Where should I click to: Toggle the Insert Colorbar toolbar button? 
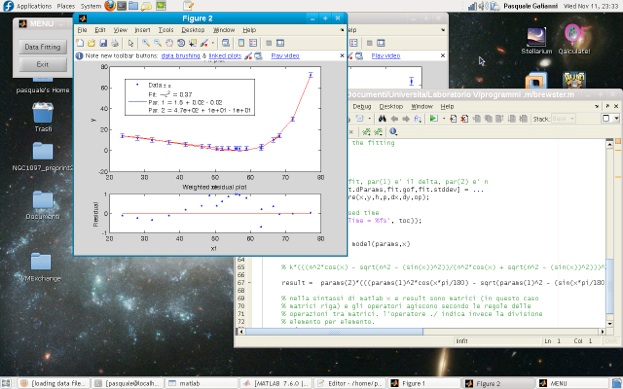click(x=241, y=43)
